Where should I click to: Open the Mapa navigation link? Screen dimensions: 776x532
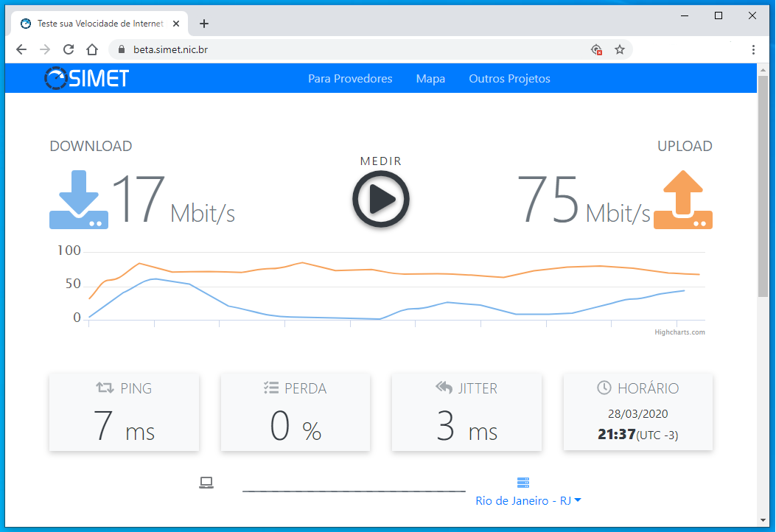coord(430,79)
